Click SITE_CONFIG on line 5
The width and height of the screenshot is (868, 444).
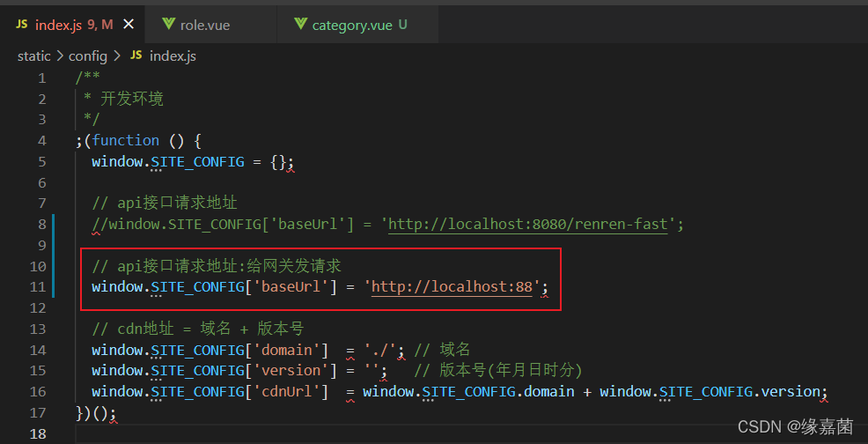pyautogui.click(x=197, y=162)
